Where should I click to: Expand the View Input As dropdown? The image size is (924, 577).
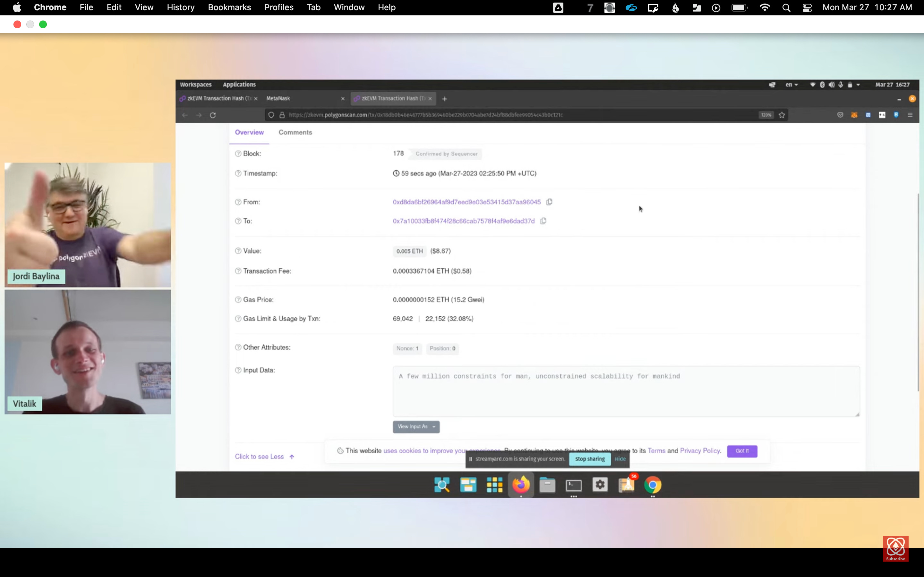[416, 427]
